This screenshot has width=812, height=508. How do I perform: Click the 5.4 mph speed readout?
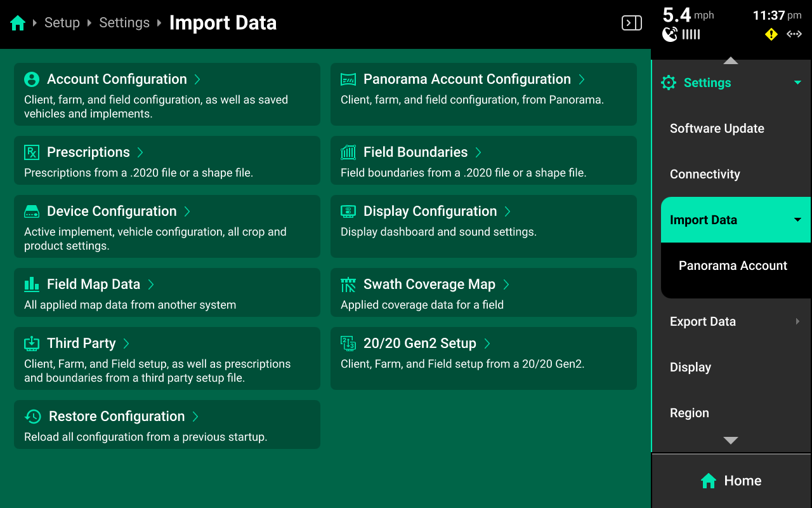(688, 15)
